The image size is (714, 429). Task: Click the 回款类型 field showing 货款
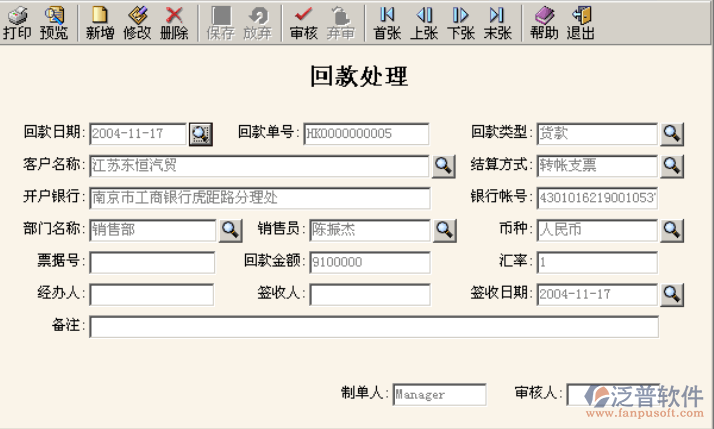point(597,134)
